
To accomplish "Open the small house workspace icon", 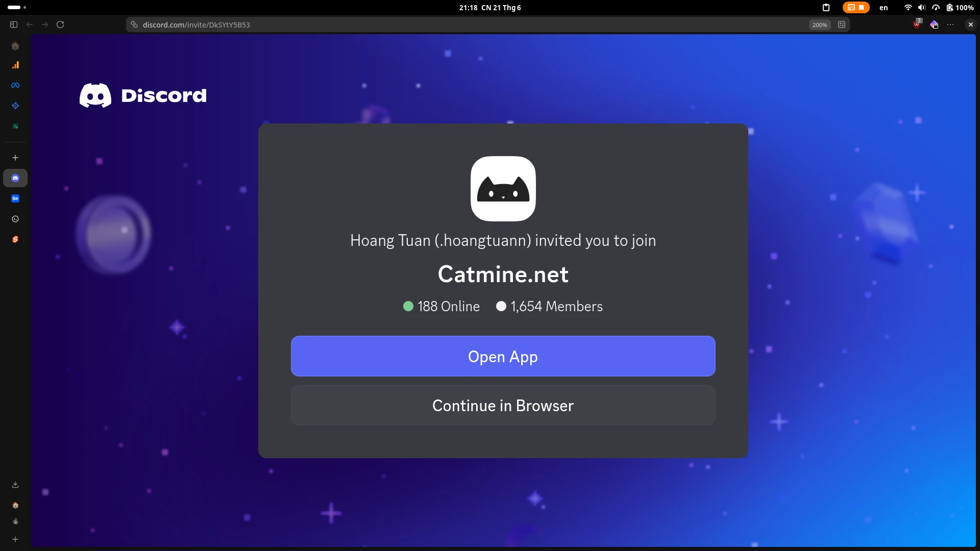I will coord(15,505).
